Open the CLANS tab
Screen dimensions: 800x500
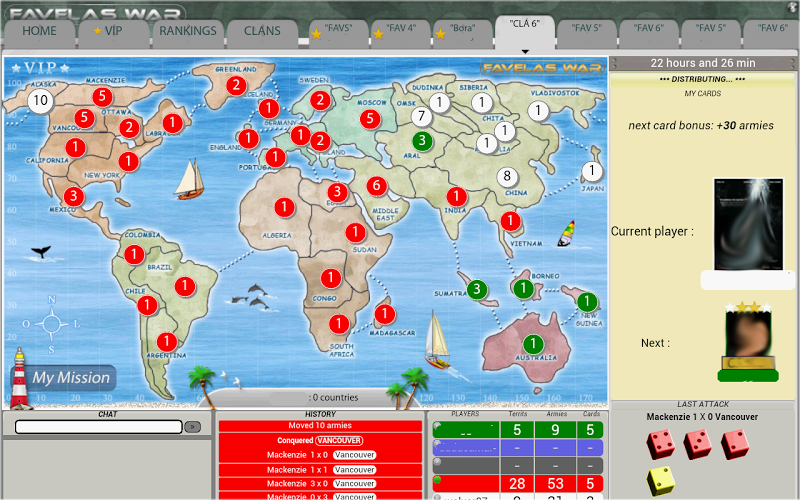tap(262, 31)
